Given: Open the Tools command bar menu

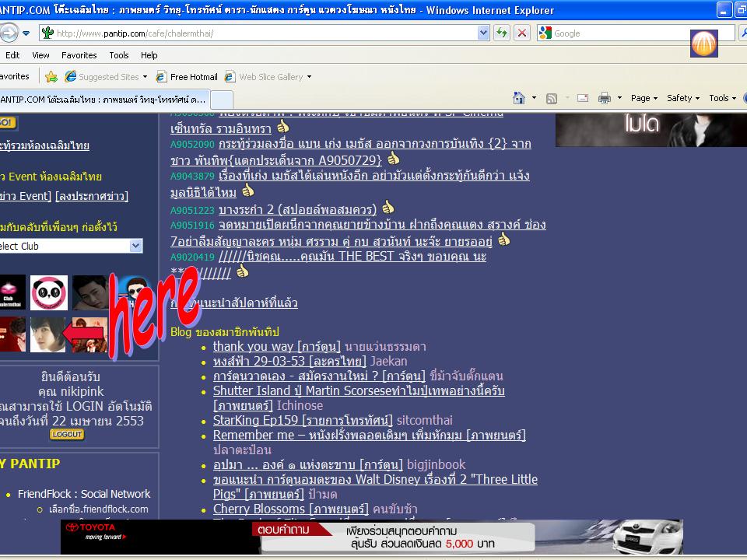Looking at the screenshot, I should coord(723,98).
